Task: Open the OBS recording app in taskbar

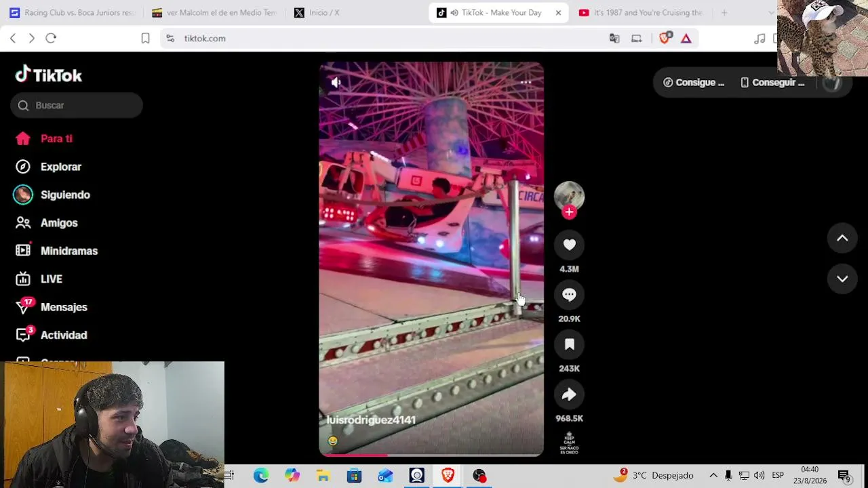Action: [x=479, y=476]
